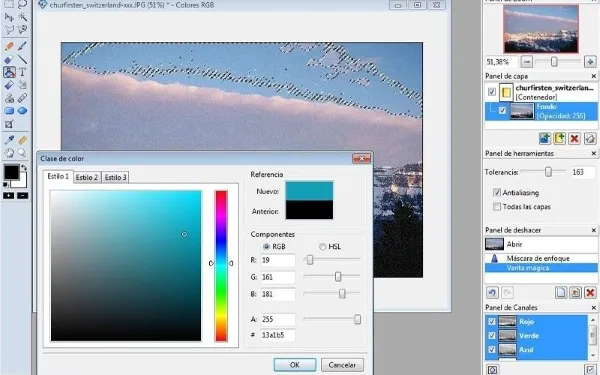Select the Text tool in the toolbox
The width and height of the screenshot is (600, 375).
[x=22, y=72]
